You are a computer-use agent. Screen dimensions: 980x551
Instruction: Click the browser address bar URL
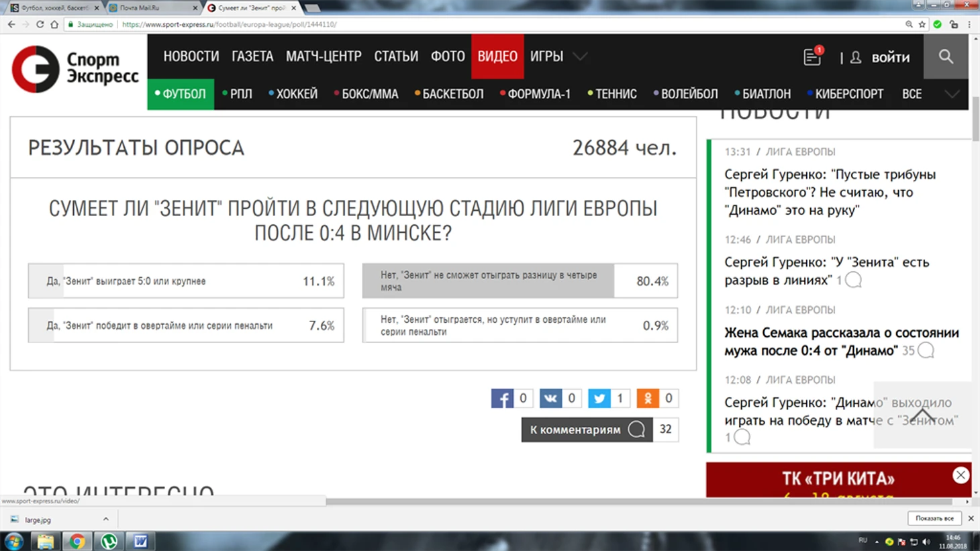(x=230, y=24)
